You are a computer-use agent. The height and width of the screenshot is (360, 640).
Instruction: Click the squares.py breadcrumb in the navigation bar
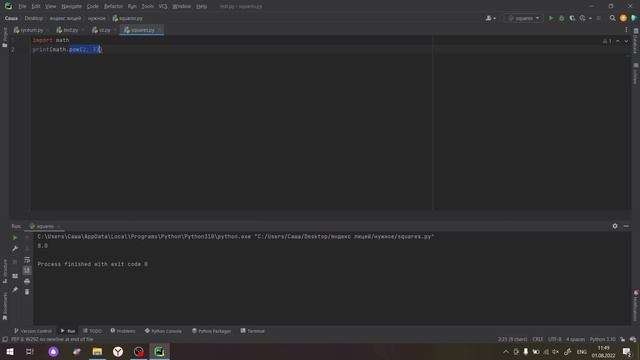(127, 18)
